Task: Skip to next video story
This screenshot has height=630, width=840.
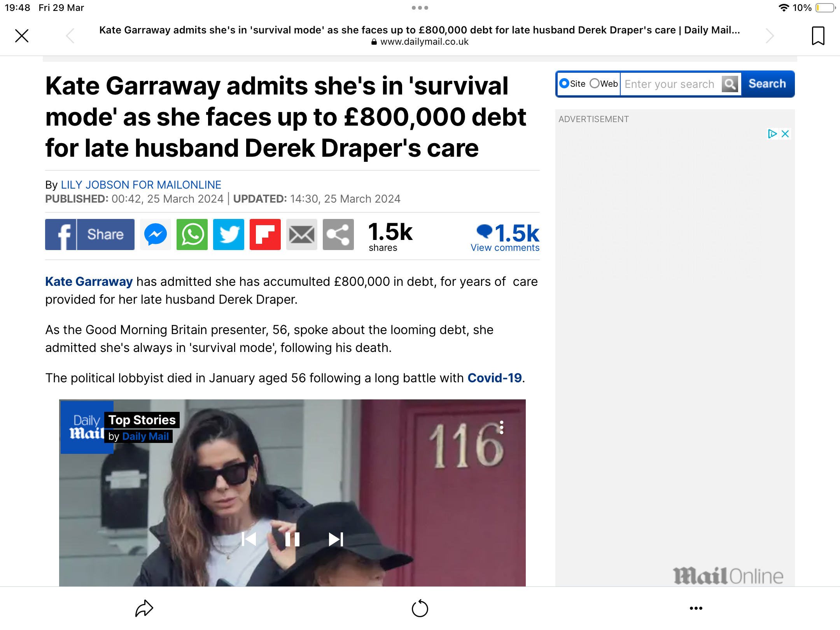Action: [x=336, y=539]
